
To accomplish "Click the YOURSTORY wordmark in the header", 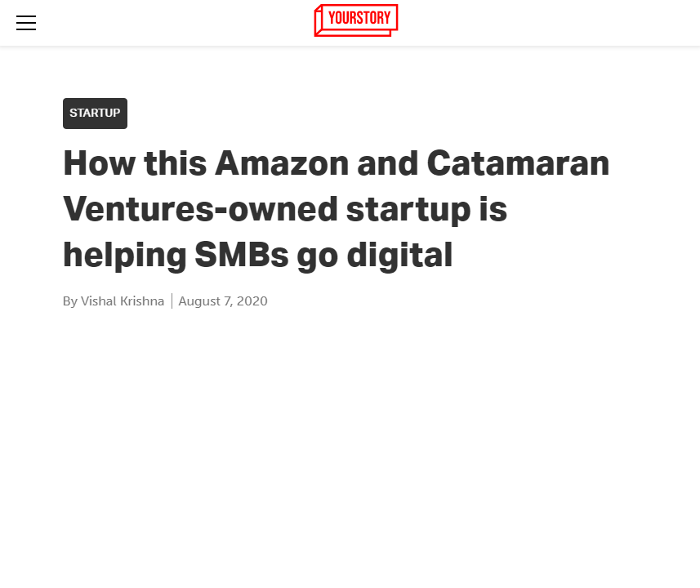I will (x=359, y=20).
